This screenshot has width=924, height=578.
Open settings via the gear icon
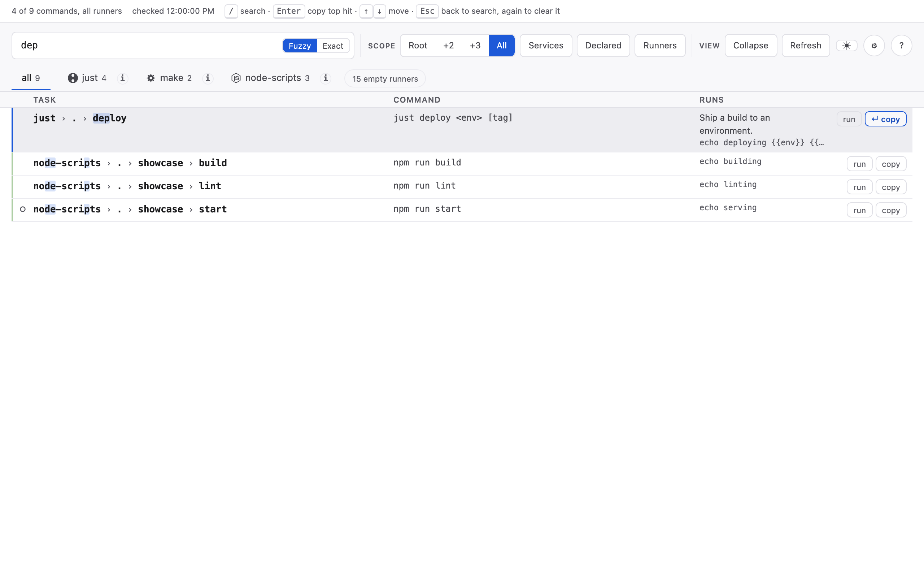[874, 46]
